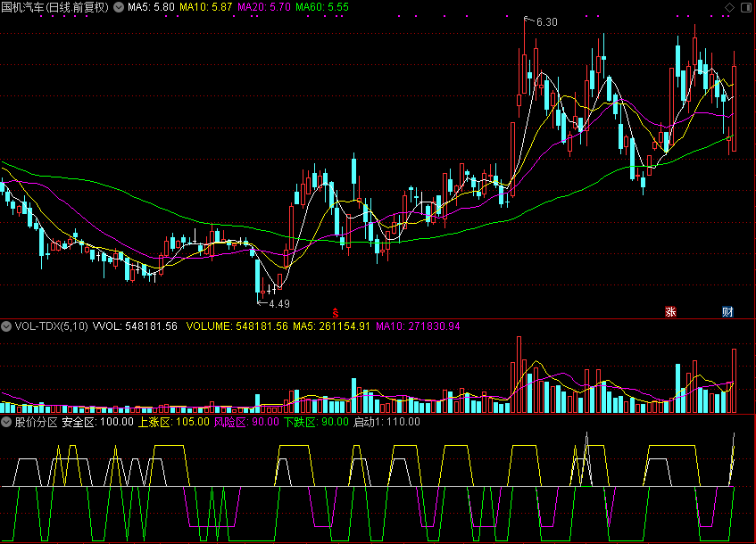756x544 pixels.
Task: Select the green MA60 legend label
Action: (321, 7)
